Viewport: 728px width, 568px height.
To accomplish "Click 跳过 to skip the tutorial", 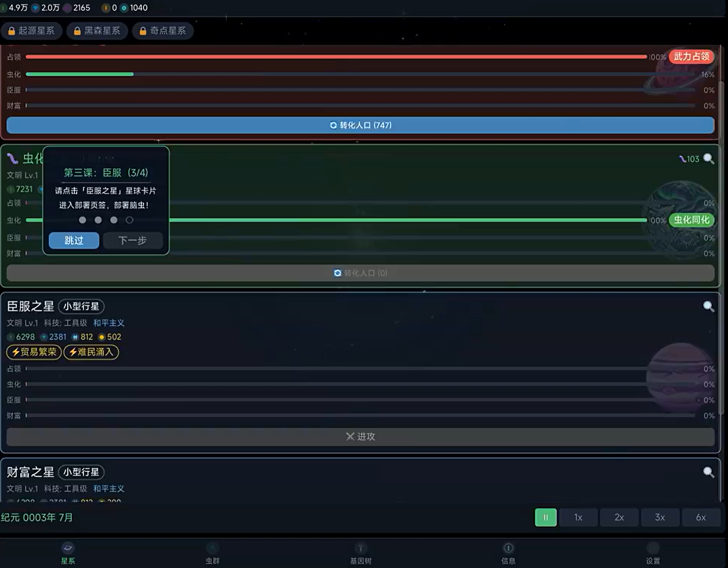I will point(74,240).
